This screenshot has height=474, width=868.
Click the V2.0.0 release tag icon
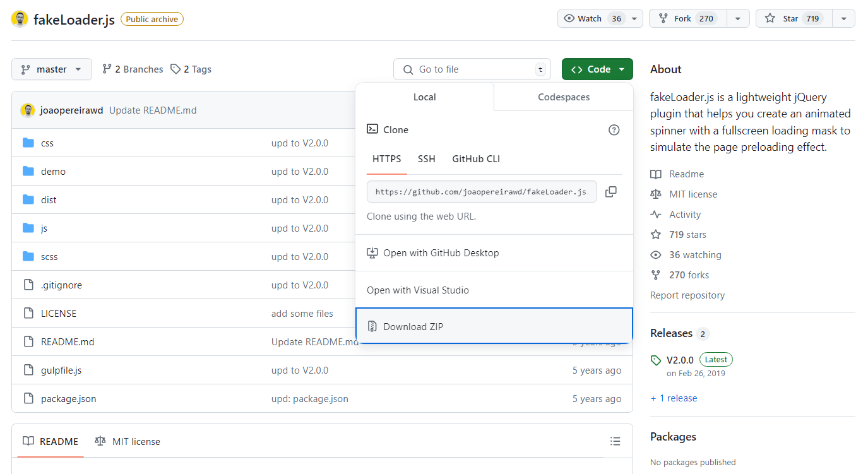click(x=656, y=360)
